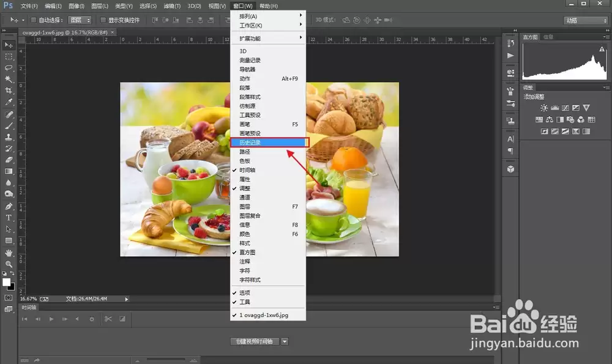Open dropdown arrow beside Create Video Timeline
Viewport: 612px width, 364px height.
[285, 341]
